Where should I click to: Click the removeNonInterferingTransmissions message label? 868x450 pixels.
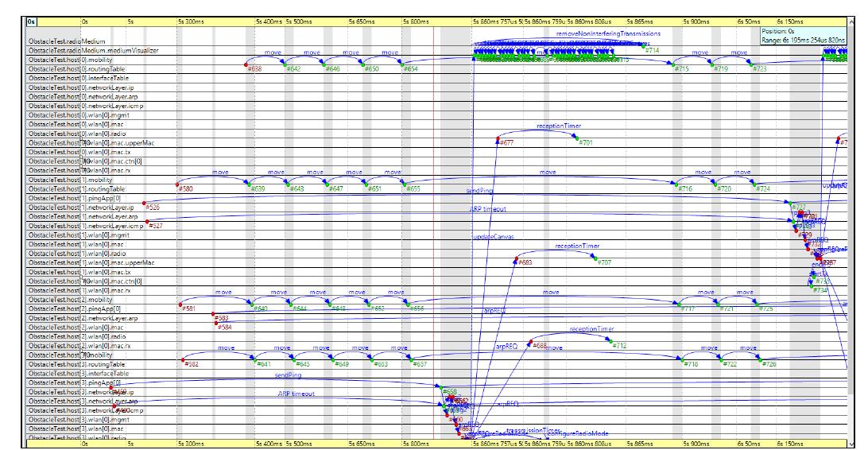pyautogui.click(x=608, y=33)
